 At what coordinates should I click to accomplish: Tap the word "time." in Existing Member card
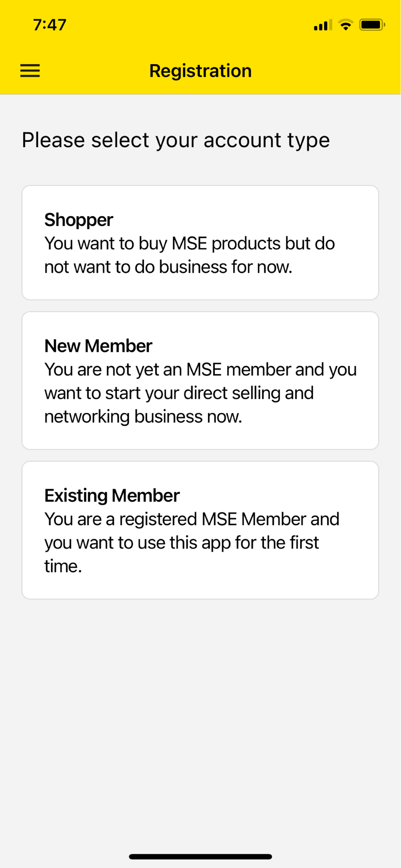pyautogui.click(x=63, y=566)
